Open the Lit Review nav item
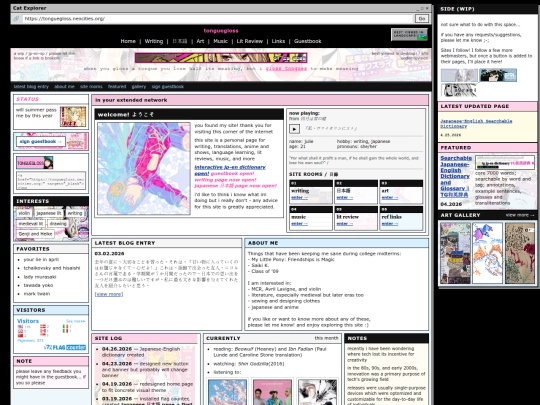The width and height of the screenshot is (540, 405). coord(250,41)
